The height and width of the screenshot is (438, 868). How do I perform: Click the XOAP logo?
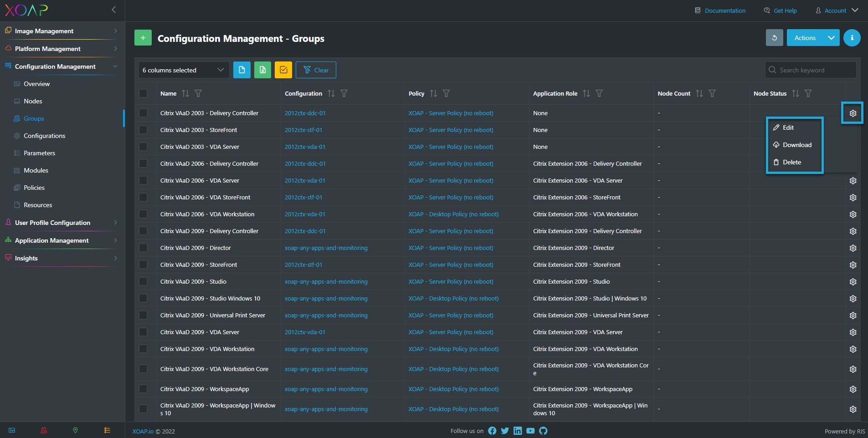pyautogui.click(x=26, y=10)
